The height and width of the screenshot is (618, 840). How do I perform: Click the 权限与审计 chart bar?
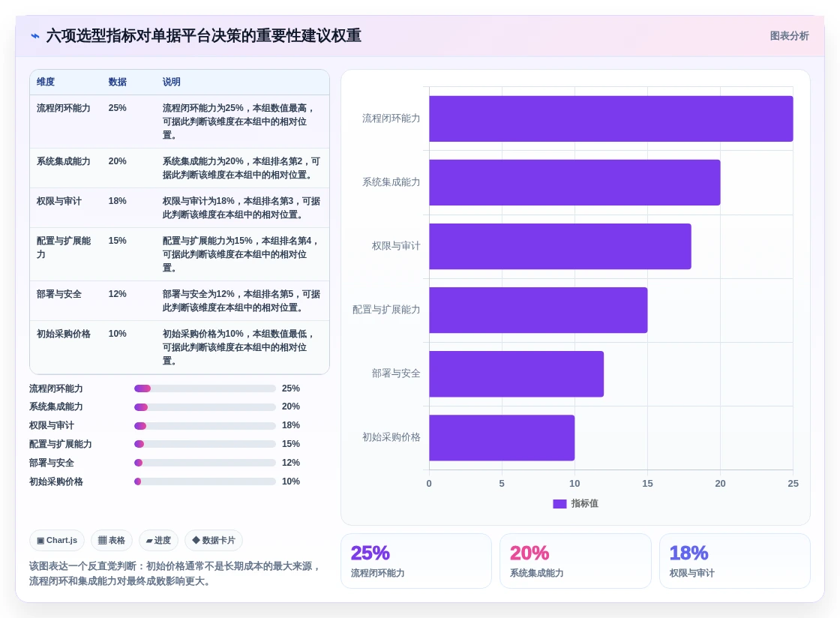559,246
